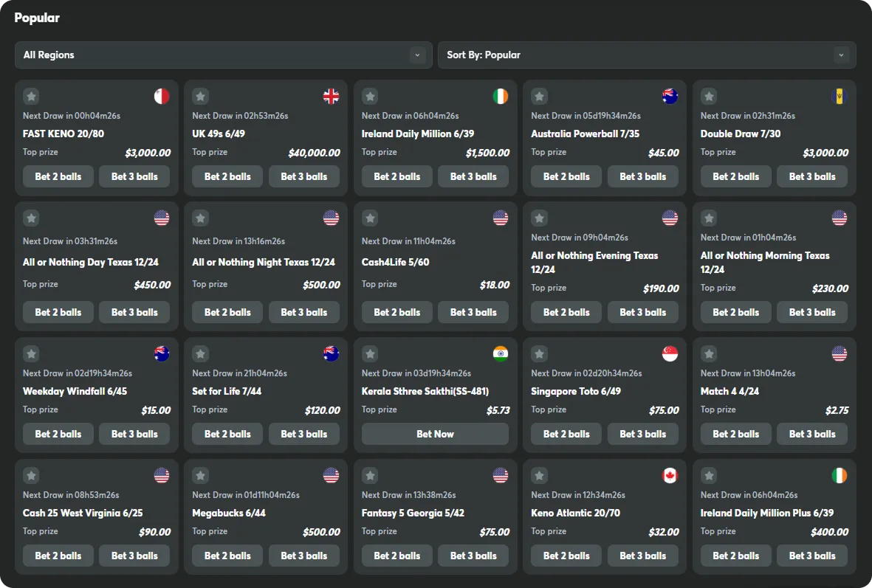Click the flag icon on FAST KENO 20/80
The height and width of the screenshot is (588, 872).
tap(162, 96)
